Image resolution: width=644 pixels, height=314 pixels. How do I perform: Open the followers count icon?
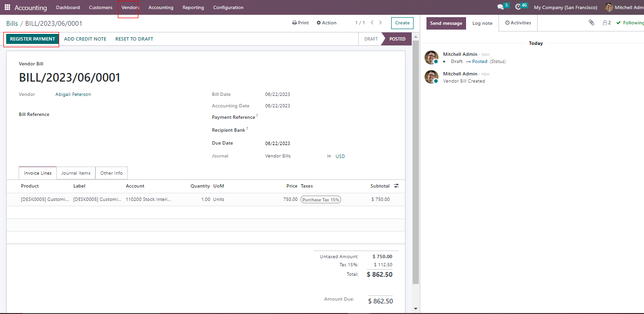point(606,22)
